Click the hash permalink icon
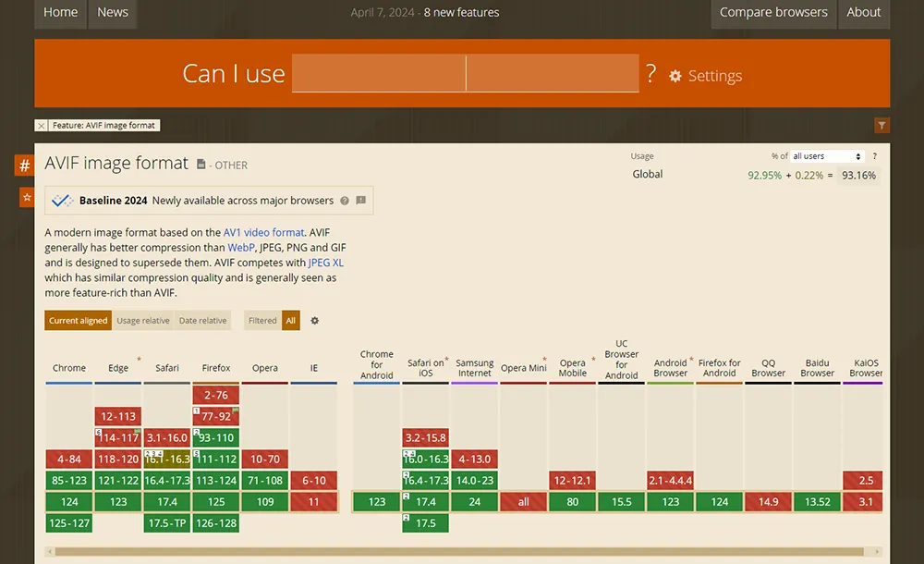Viewport: 924px width, 564px height. click(x=24, y=166)
